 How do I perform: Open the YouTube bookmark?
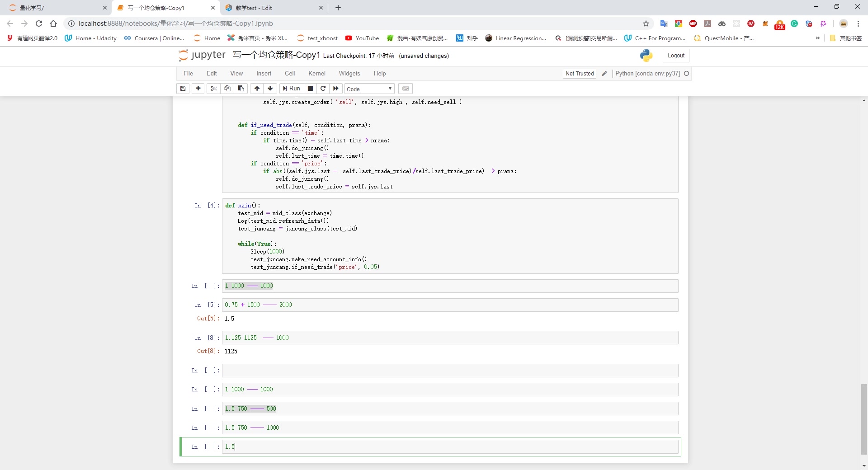click(362, 38)
